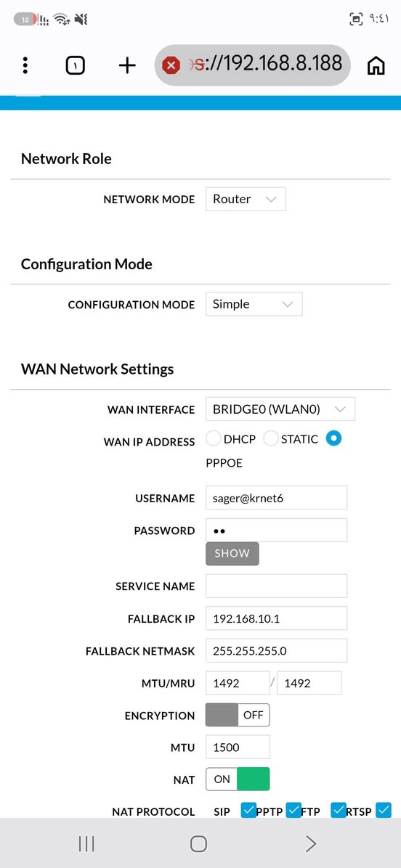401x868 pixels.
Task: Click the Fallback IP field
Action: 276,618
